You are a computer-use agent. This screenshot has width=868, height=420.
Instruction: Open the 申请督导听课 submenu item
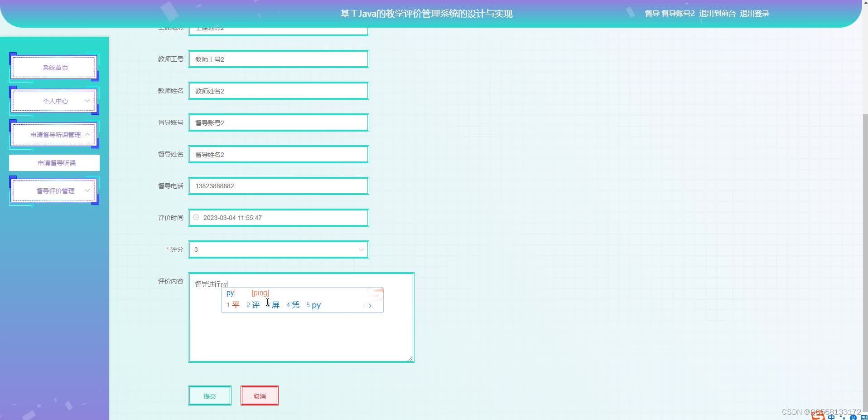[54, 163]
